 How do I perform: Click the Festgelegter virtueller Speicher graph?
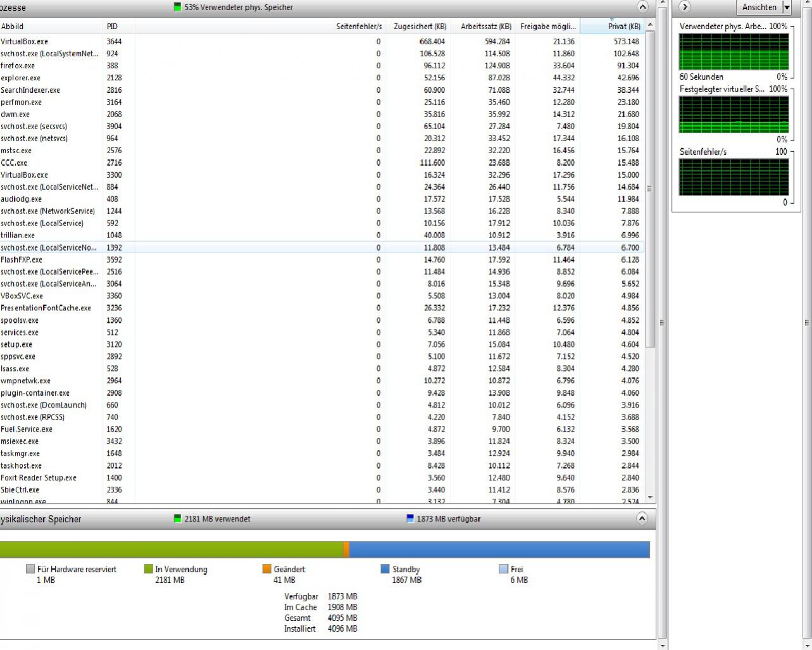pos(734,115)
